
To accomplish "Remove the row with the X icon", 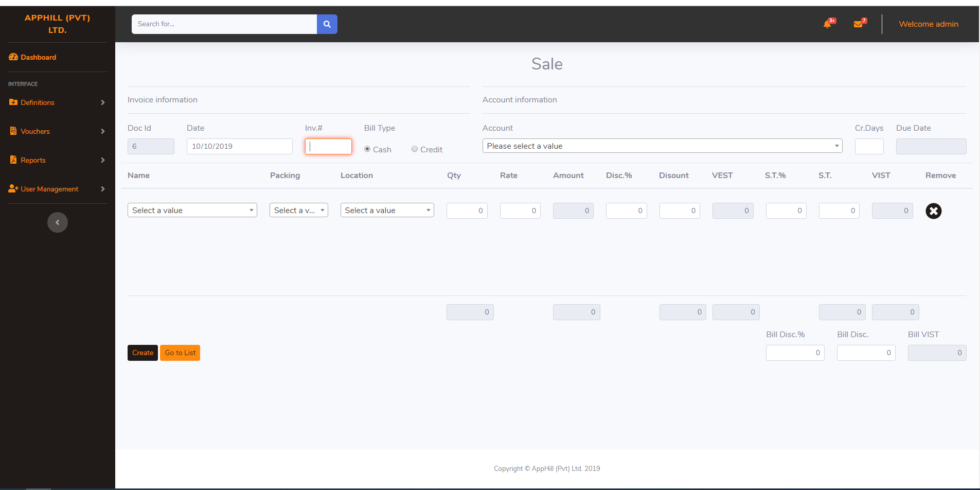I will click(x=933, y=211).
